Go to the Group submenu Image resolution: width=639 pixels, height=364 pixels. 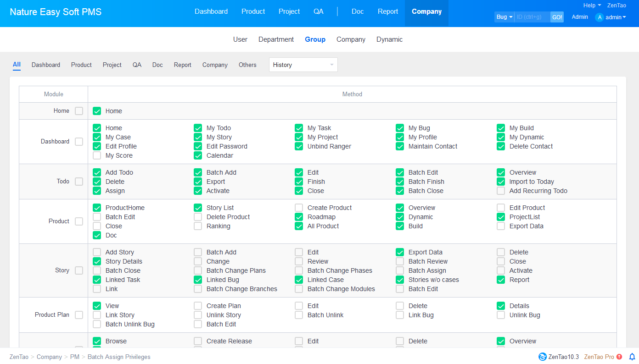pyautogui.click(x=315, y=39)
